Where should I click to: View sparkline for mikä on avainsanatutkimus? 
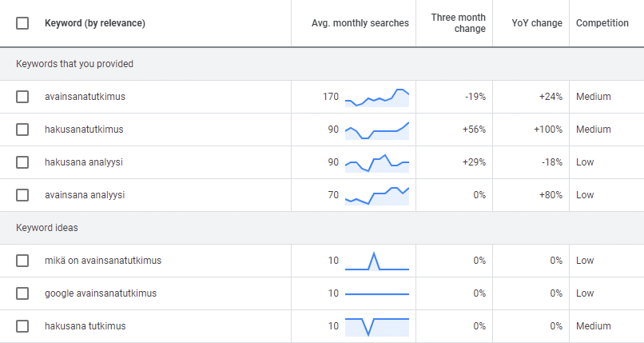pyautogui.click(x=377, y=261)
